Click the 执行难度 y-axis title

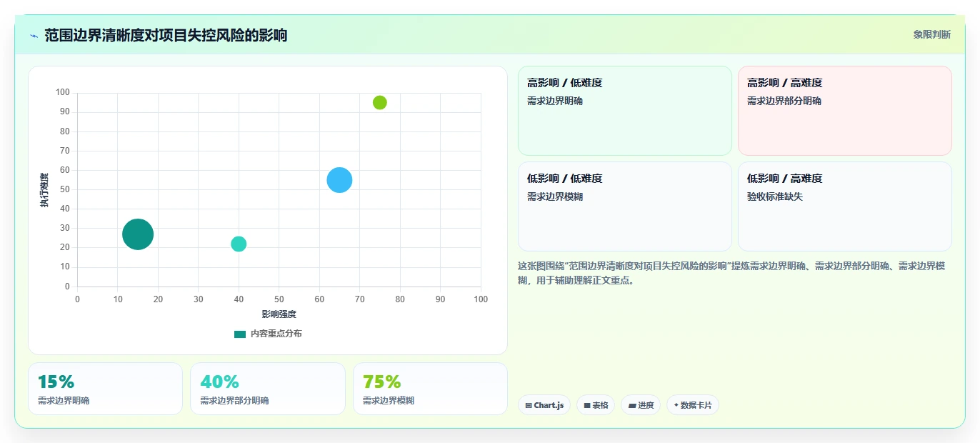44,190
